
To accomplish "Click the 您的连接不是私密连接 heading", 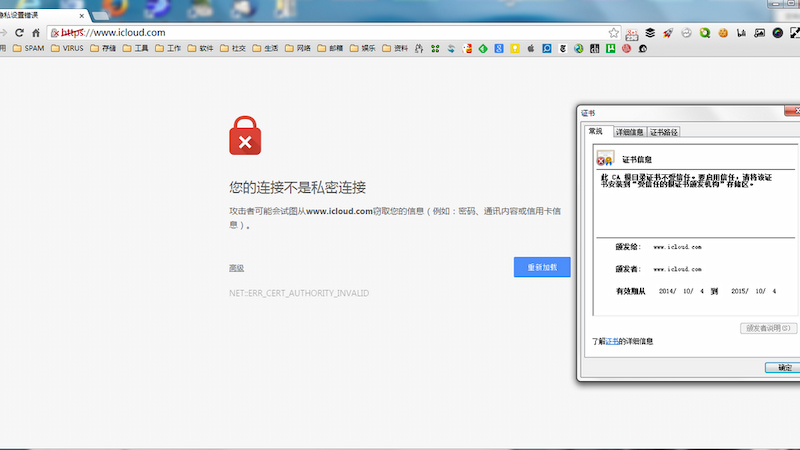I will (297, 187).
